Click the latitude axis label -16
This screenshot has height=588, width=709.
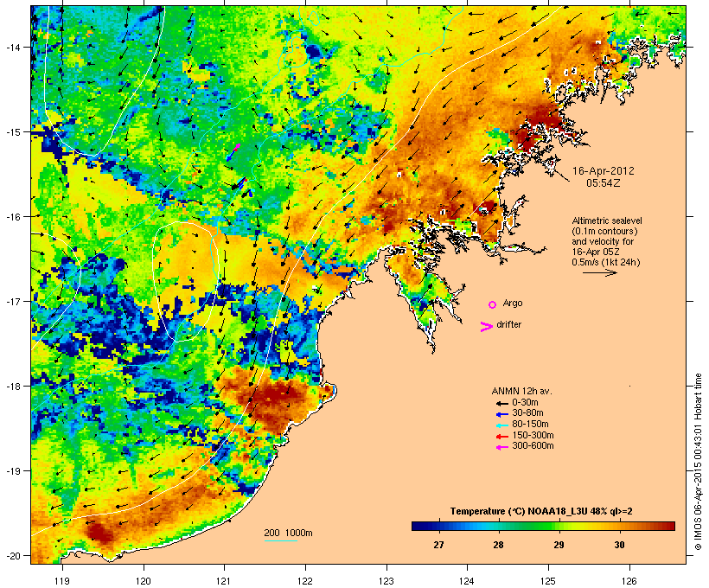pos(13,217)
